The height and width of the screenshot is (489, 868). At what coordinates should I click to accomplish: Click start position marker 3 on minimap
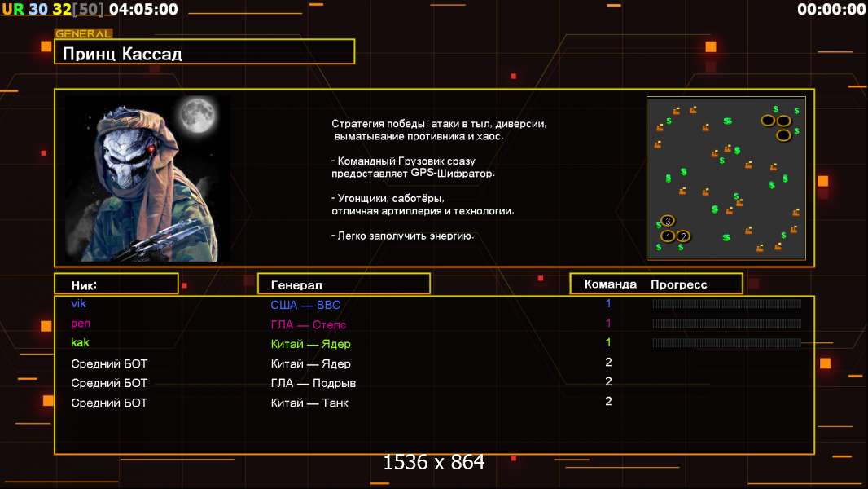(x=668, y=221)
